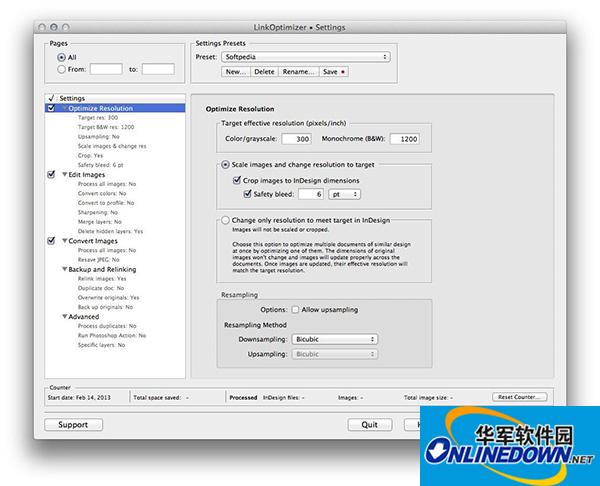Open the Safety bleed unit dropdown (pt)
Screen dimensions: 600x486
[344, 194]
